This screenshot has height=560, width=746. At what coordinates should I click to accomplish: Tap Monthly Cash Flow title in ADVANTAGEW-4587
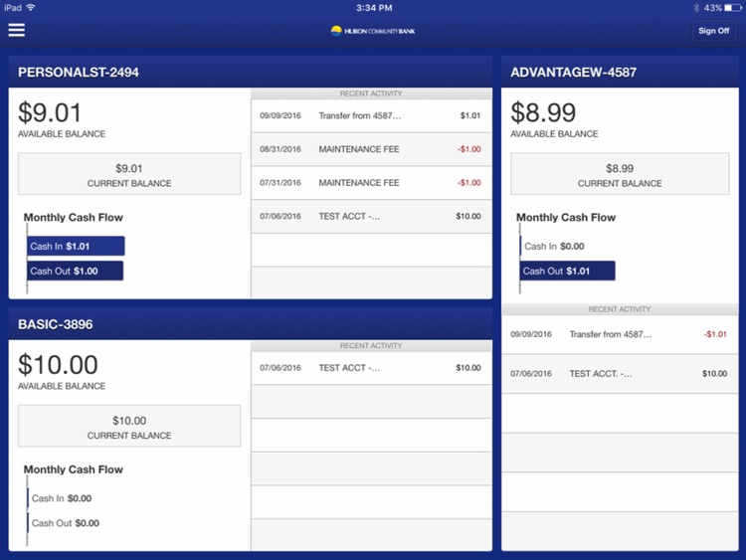pos(566,218)
